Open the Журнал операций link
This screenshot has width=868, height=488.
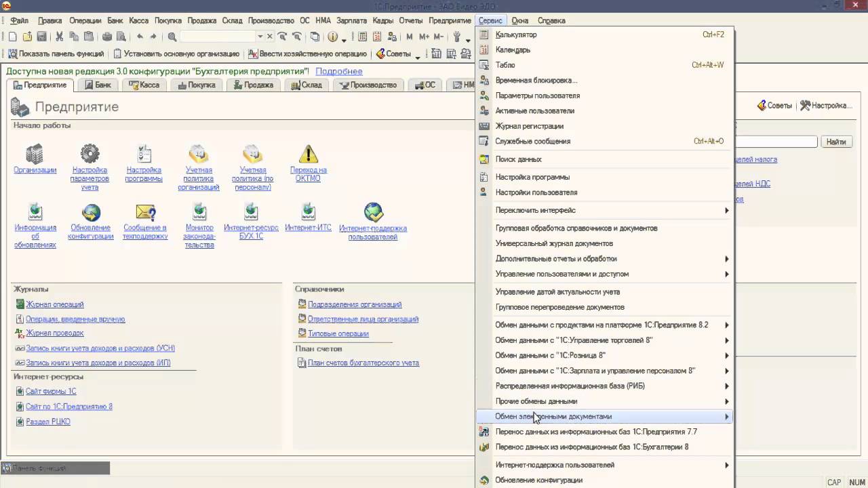tap(55, 304)
